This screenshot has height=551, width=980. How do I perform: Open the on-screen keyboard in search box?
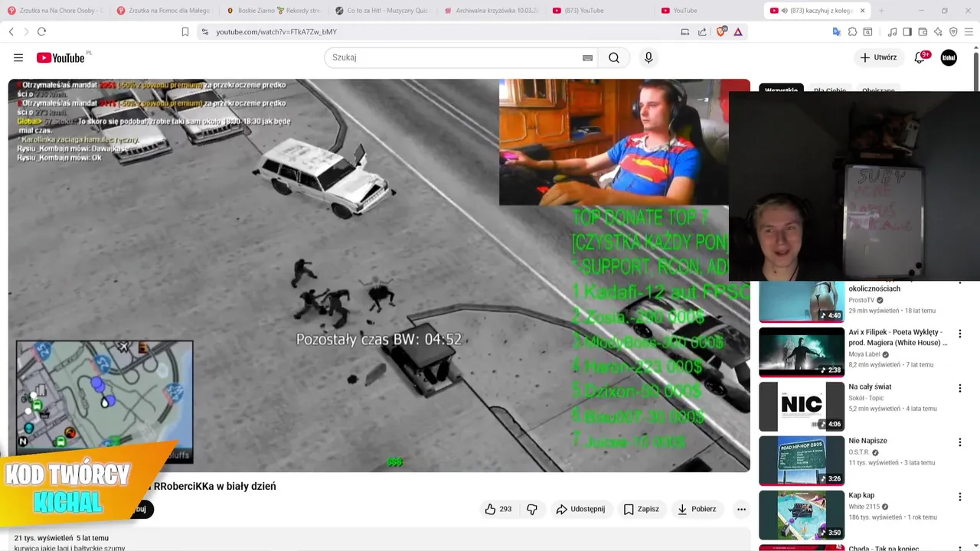coord(587,57)
